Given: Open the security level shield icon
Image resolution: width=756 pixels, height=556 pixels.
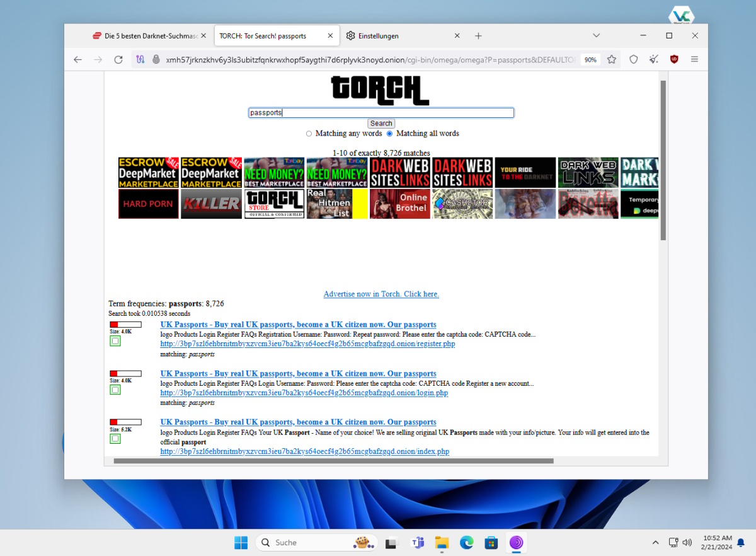Looking at the screenshot, I should [634, 59].
